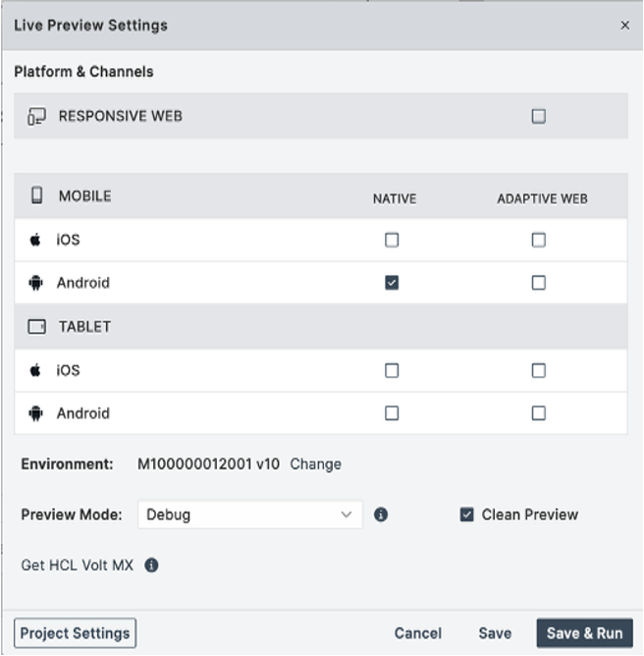Image resolution: width=644 pixels, height=656 pixels.
Task: Close the Live Preview Settings dialog
Action: click(x=625, y=26)
